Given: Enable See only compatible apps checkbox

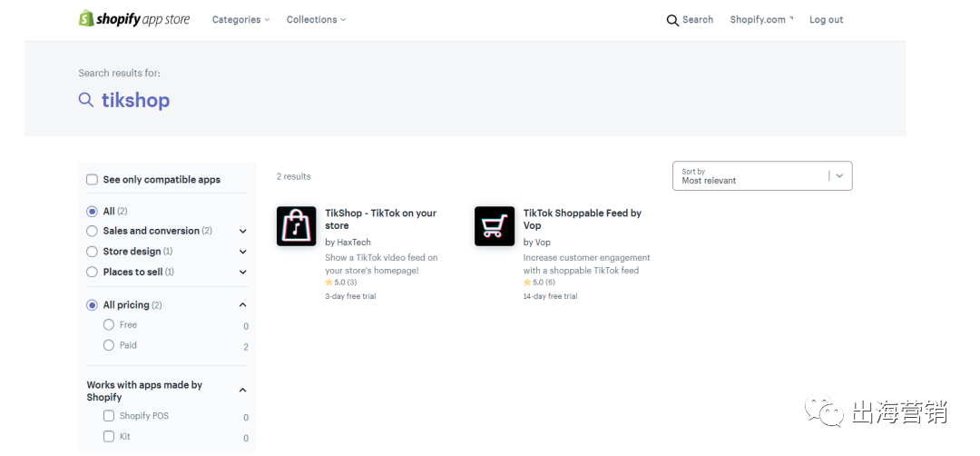Looking at the screenshot, I should coord(92,180).
